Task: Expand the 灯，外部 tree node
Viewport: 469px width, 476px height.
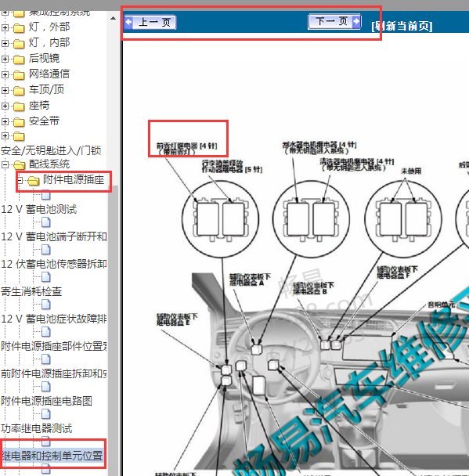Action: coord(5,27)
